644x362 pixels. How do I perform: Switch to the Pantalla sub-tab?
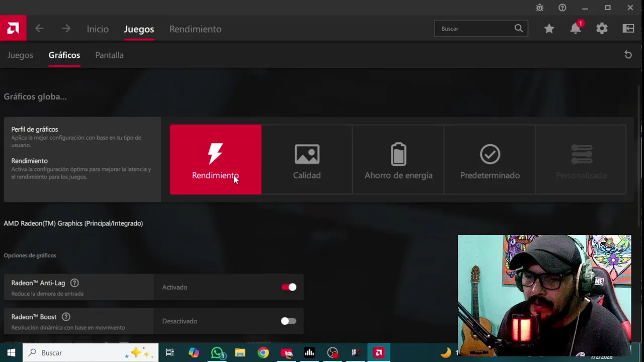109,55
